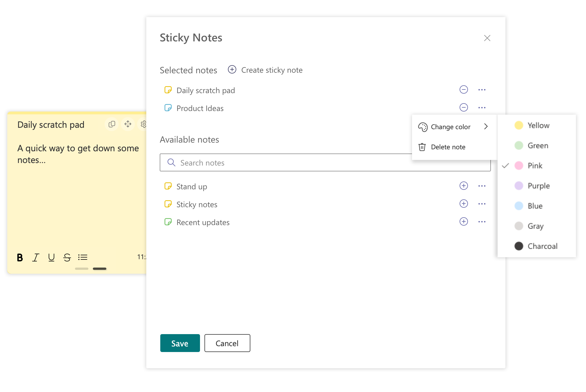Image resolution: width=586 pixels, height=392 pixels.
Task: Remove Daily scratch pad from selected notes
Action: (463, 89)
